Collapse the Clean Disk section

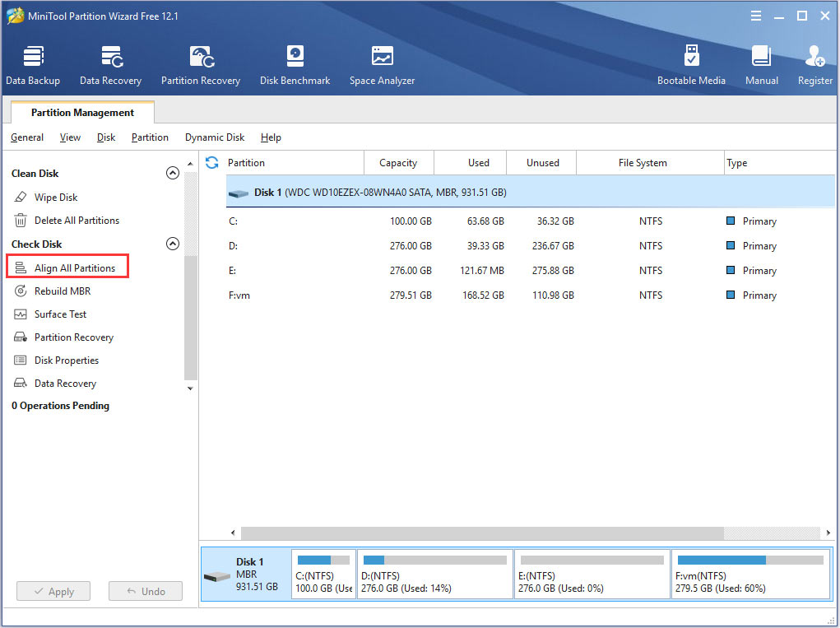coord(173,173)
